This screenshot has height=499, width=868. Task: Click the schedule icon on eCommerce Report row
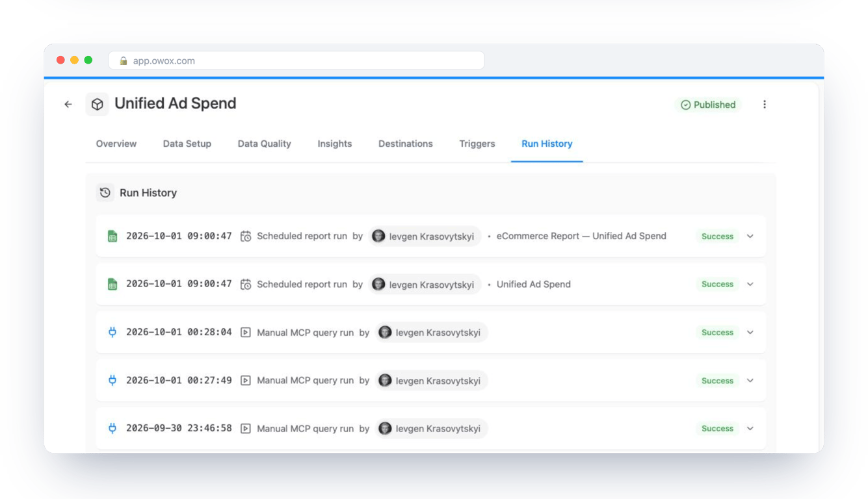point(246,237)
